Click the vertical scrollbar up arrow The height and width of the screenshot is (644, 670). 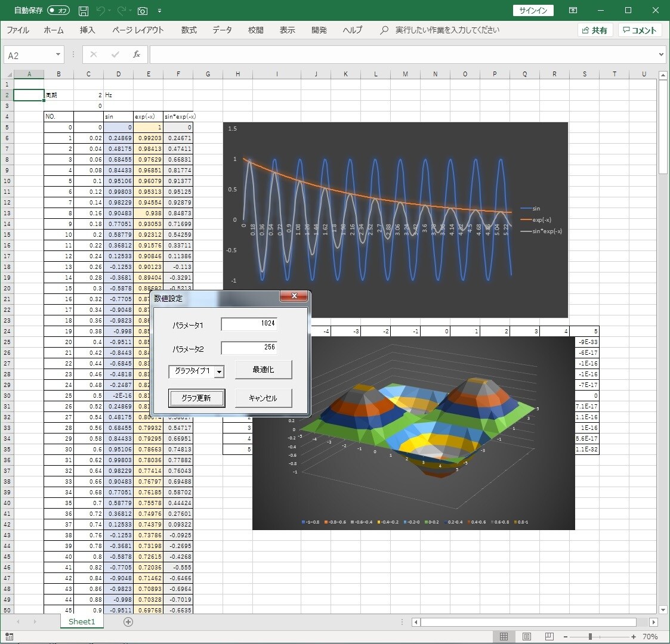tap(663, 75)
